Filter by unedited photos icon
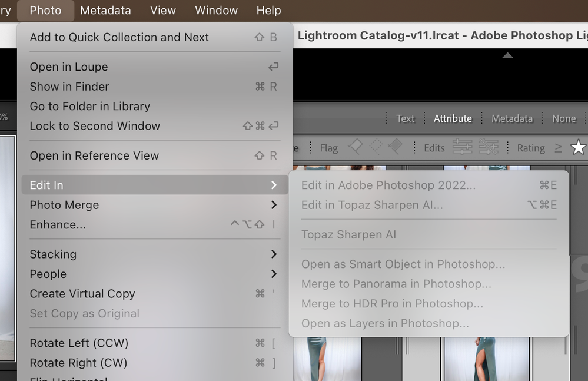 488,147
